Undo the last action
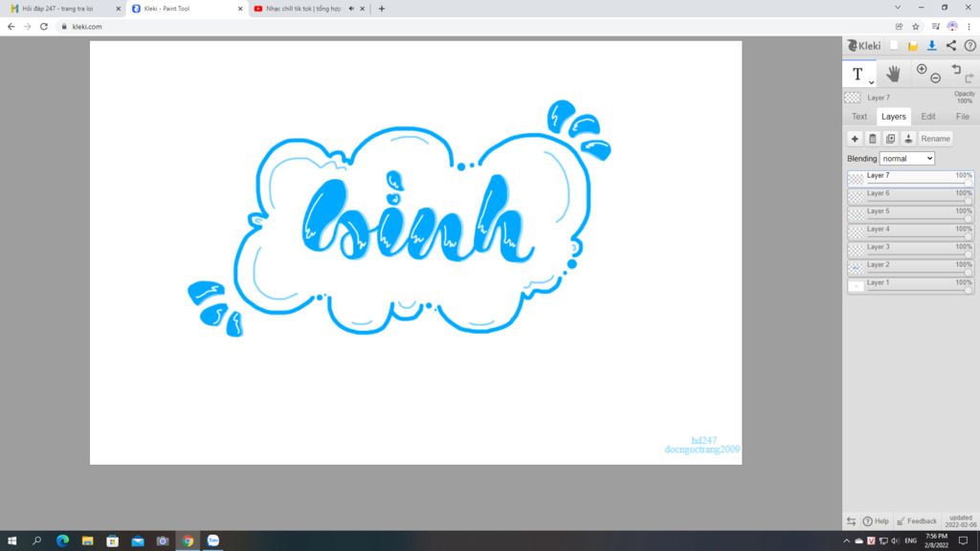 click(x=956, y=69)
